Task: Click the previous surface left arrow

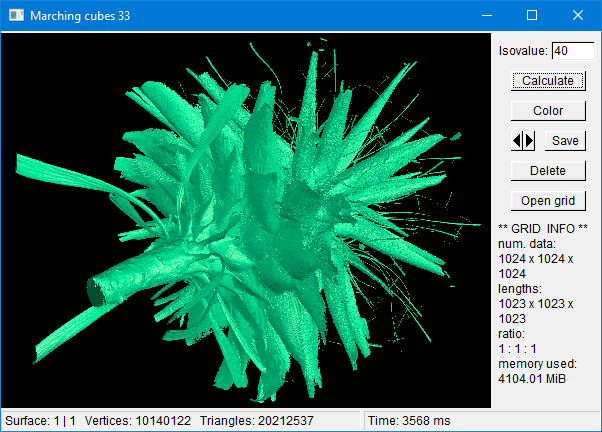Action: [x=517, y=141]
